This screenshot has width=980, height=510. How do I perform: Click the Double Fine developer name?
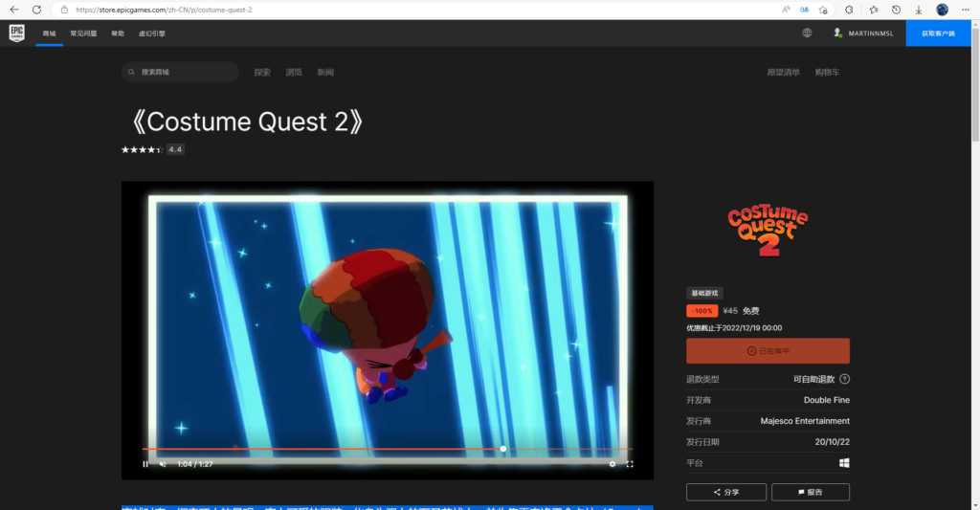click(x=826, y=400)
